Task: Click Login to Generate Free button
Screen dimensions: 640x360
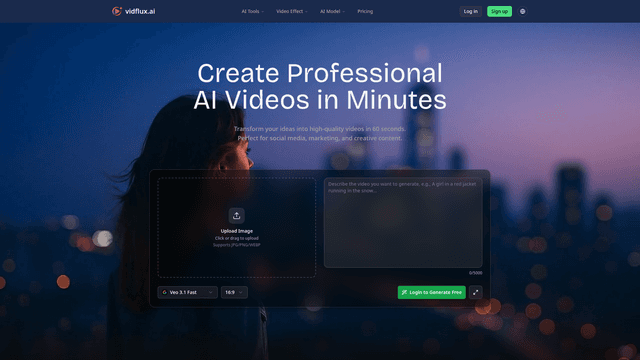Action: (x=431, y=292)
